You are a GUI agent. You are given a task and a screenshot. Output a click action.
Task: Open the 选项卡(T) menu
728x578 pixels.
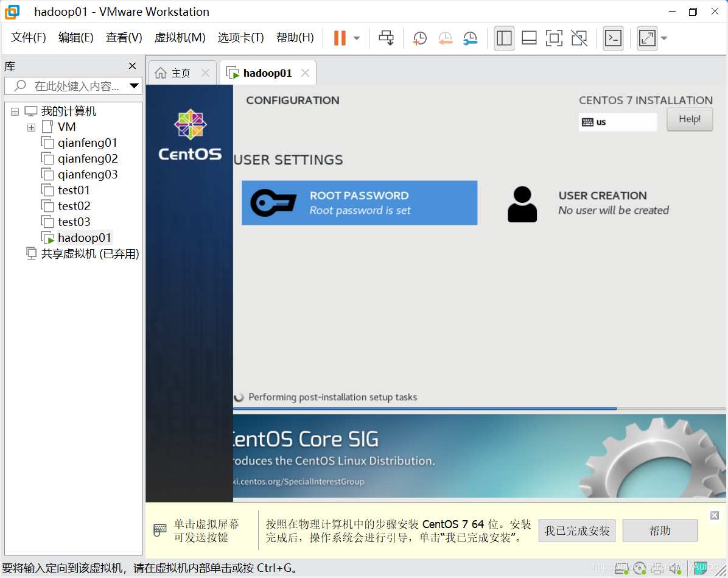pos(241,38)
